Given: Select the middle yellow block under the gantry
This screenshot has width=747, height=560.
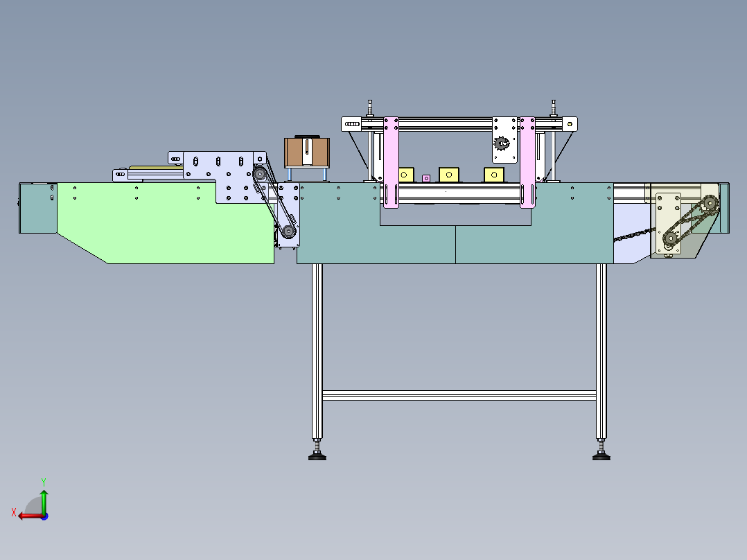Looking at the screenshot, I should [x=449, y=175].
